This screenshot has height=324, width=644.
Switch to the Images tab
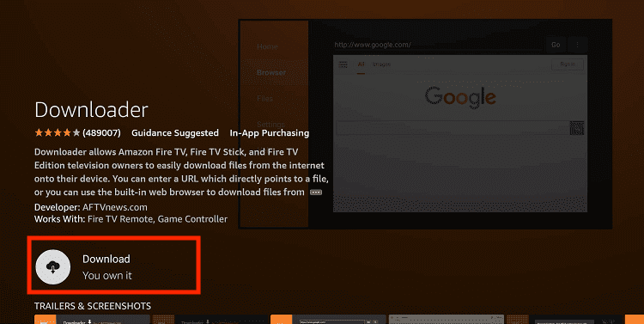[381, 64]
